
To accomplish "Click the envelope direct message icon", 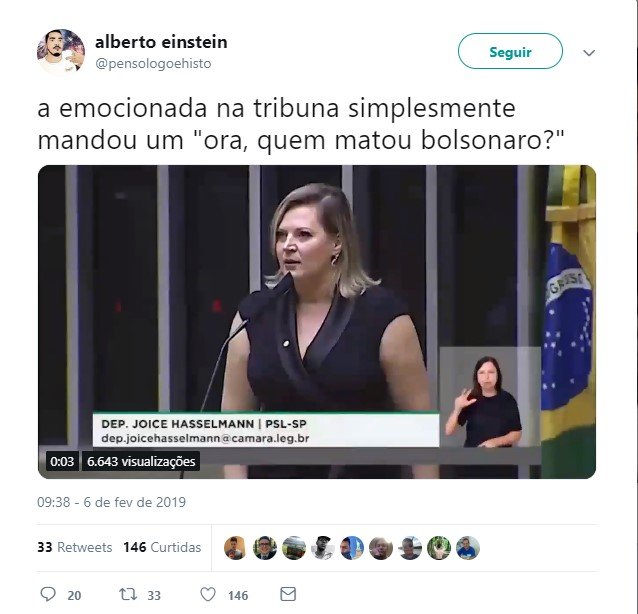I will 288,594.
